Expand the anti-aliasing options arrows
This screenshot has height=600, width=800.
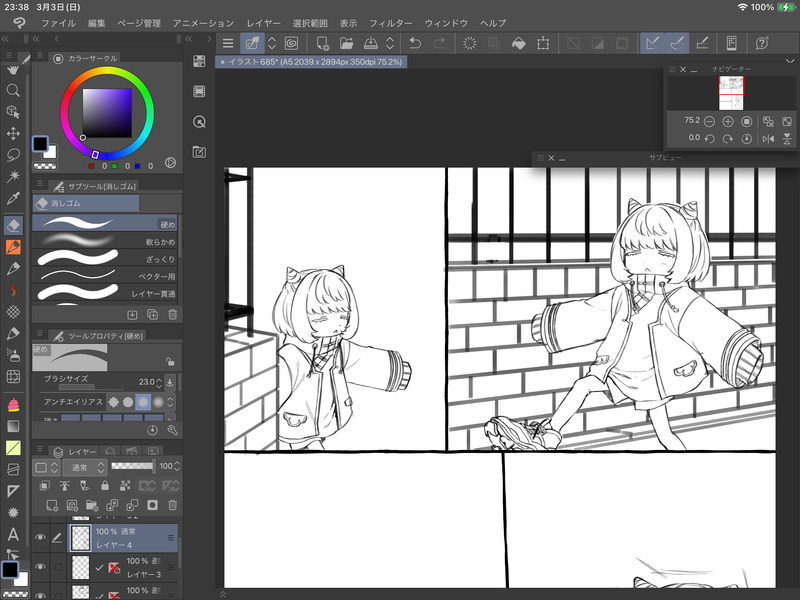pos(170,402)
